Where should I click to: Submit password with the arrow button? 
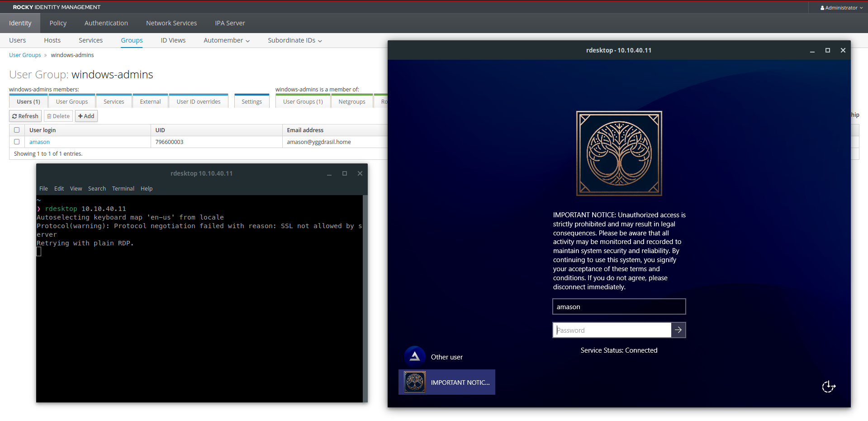(678, 330)
